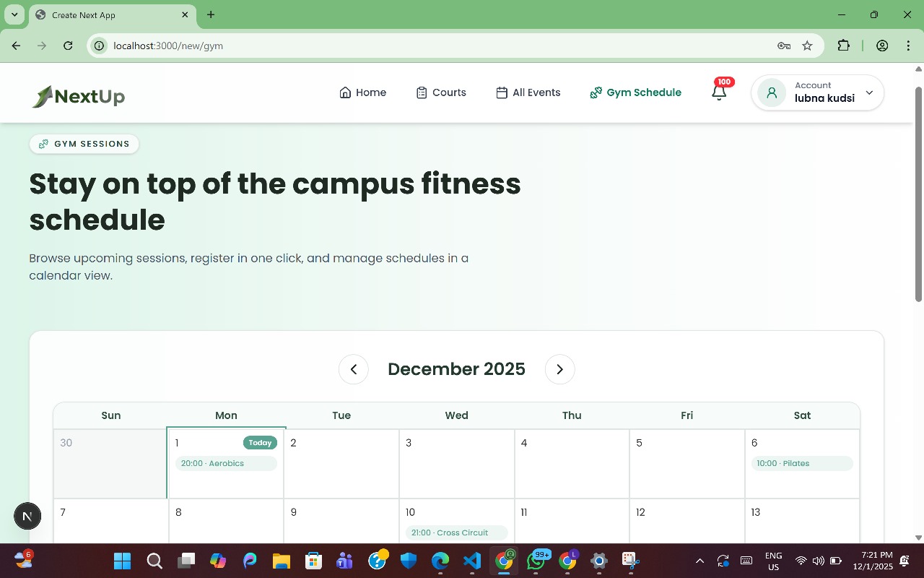The image size is (924, 578).
Task: View site information icon in address bar
Action: pyautogui.click(x=100, y=46)
